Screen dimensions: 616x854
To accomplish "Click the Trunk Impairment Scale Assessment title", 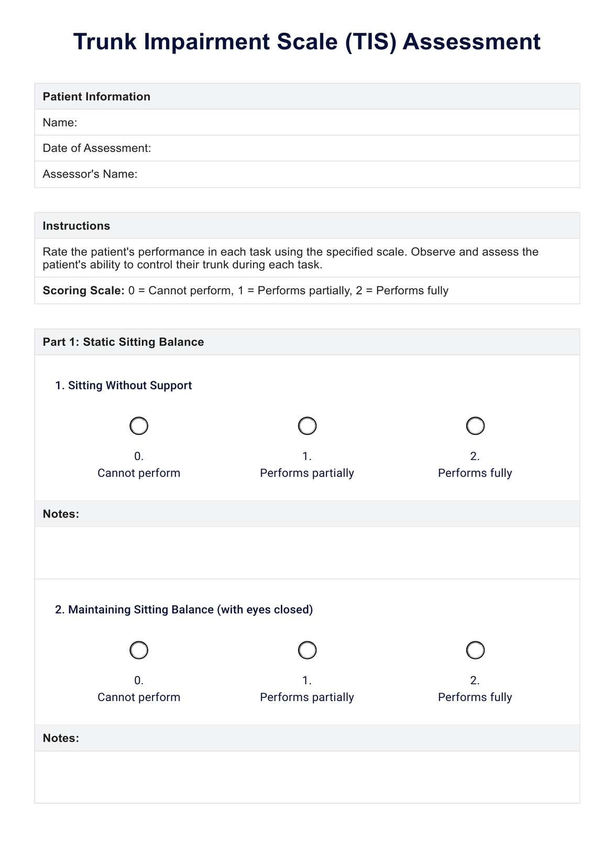I will [x=307, y=41].
